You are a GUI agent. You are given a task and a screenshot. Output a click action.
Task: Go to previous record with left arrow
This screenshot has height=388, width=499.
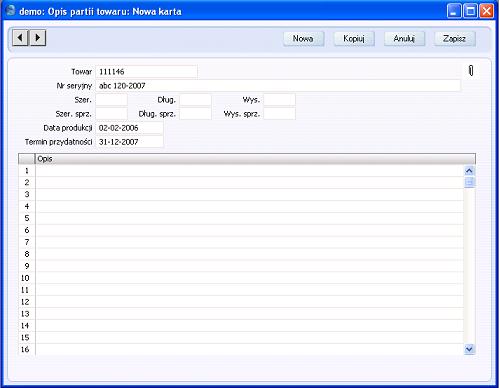[20, 37]
